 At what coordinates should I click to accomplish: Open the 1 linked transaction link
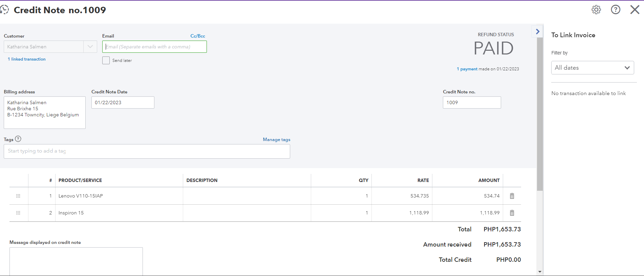click(x=27, y=59)
